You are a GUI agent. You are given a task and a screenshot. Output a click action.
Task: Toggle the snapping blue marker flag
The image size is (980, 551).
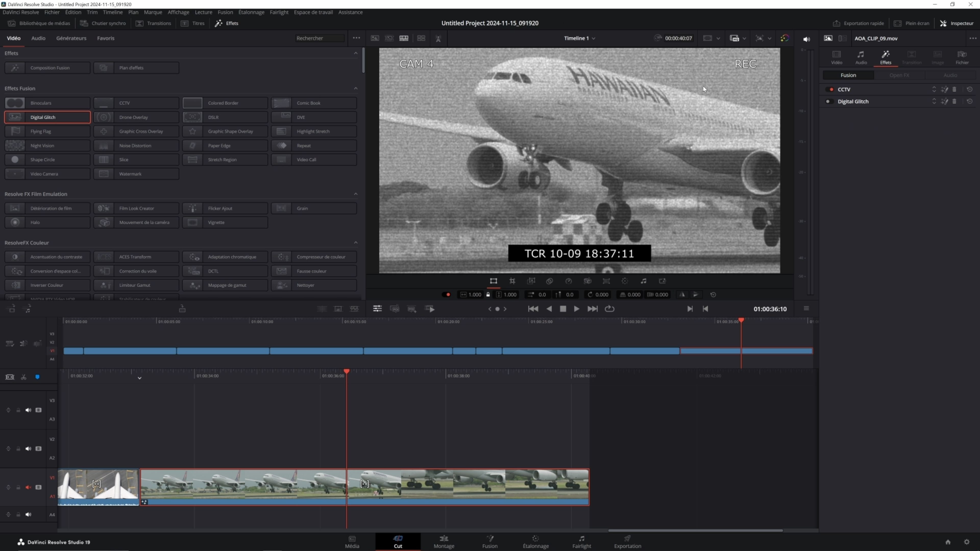coord(37,377)
